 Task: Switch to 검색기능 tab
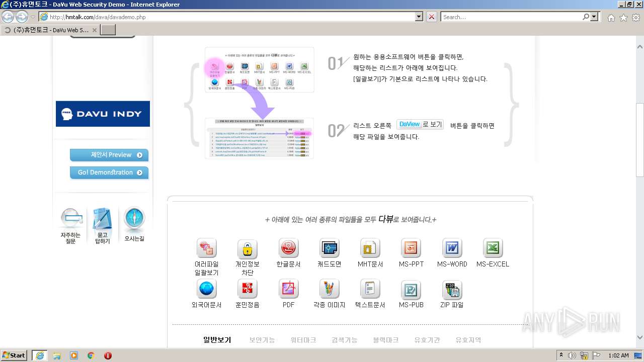pyautogui.click(x=345, y=340)
